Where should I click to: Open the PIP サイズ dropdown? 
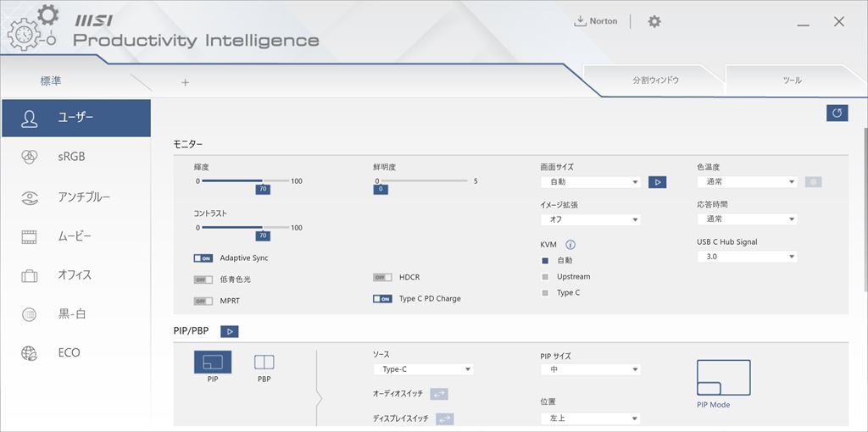point(591,369)
